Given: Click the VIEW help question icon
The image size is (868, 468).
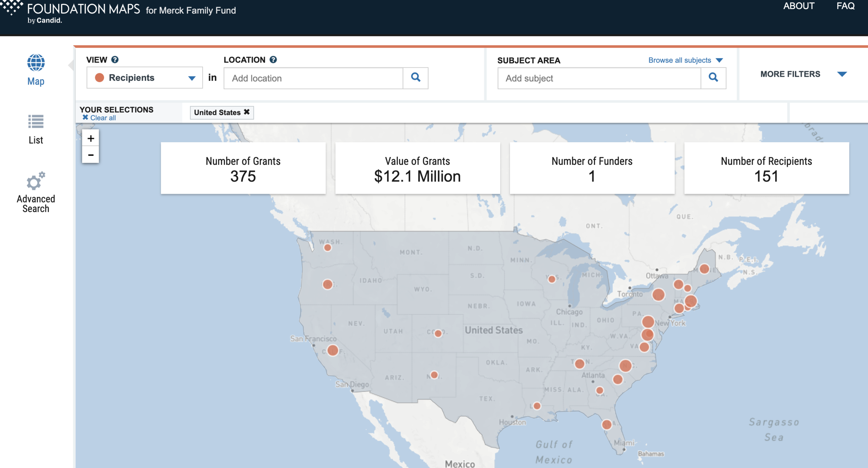Looking at the screenshot, I should [x=115, y=60].
